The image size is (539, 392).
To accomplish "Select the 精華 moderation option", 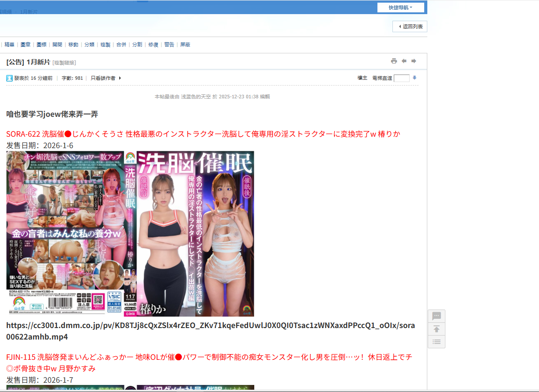I will pyautogui.click(x=9, y=45).
